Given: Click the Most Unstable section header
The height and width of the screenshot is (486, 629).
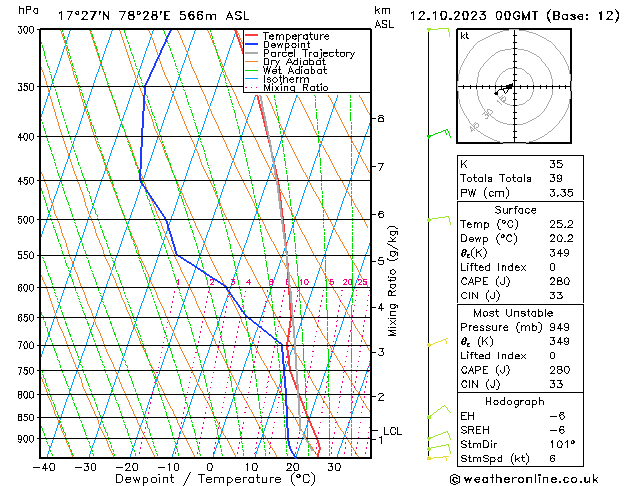Looking at the screenshot, I should click(513, 313).
